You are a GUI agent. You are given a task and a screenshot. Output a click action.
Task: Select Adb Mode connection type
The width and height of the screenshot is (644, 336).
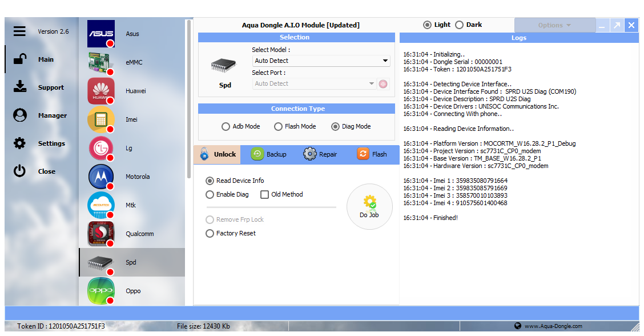tap(241, 126)
